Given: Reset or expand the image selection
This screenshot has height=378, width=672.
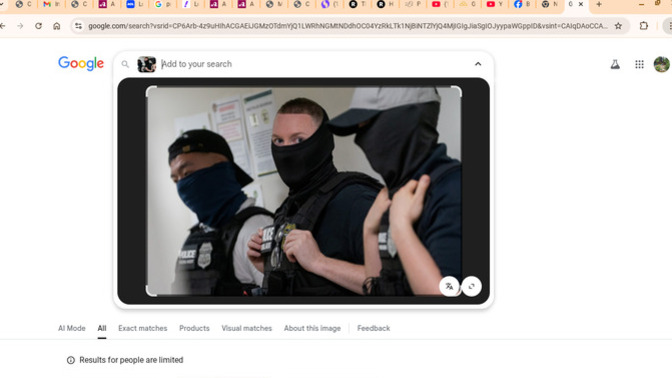Looking at the screenshot, I should coord(471,286).
